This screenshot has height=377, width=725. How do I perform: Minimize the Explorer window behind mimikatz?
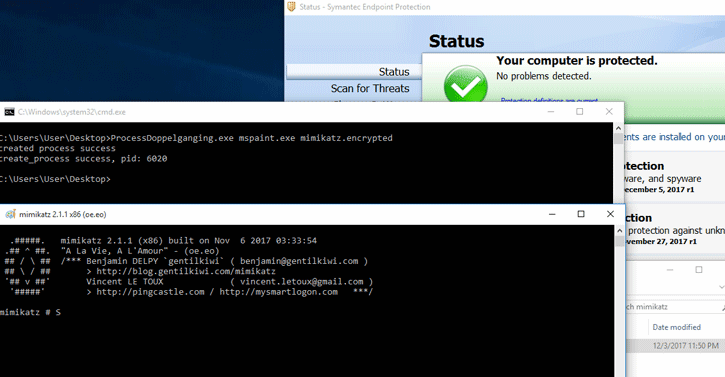click(670, 270)
